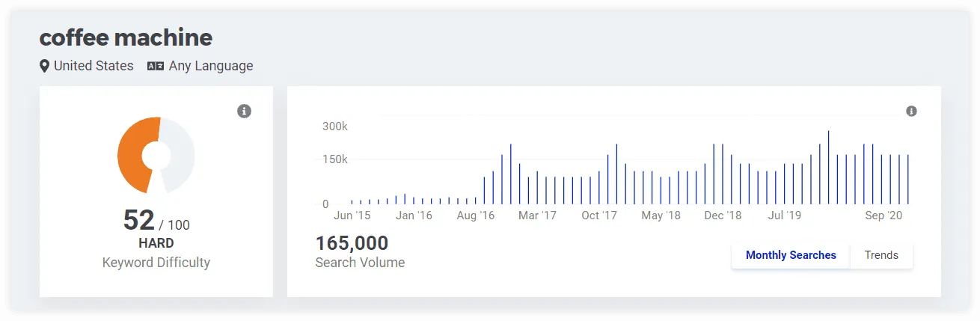
Task: Click the 300k axis label
Action: (x=335, y=126)
